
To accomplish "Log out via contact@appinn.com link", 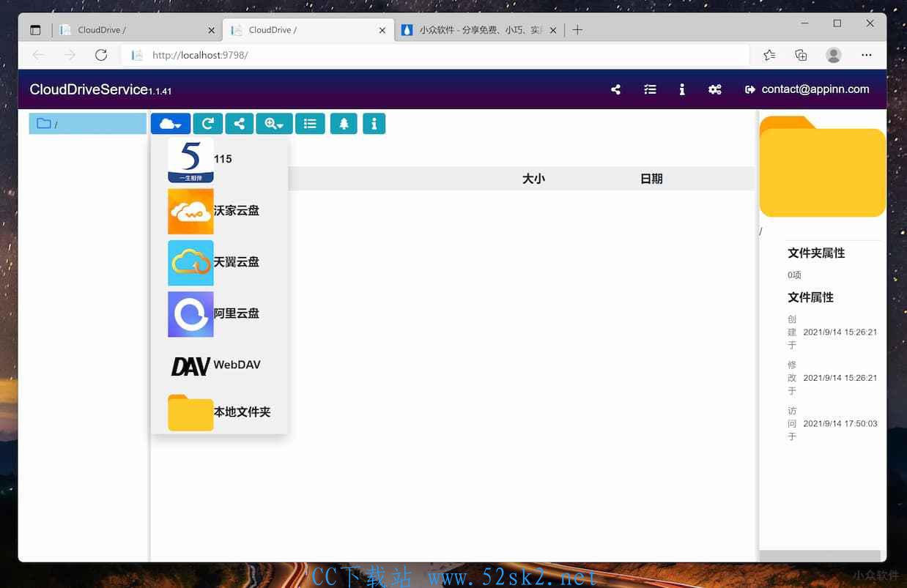I will (807, 89).
